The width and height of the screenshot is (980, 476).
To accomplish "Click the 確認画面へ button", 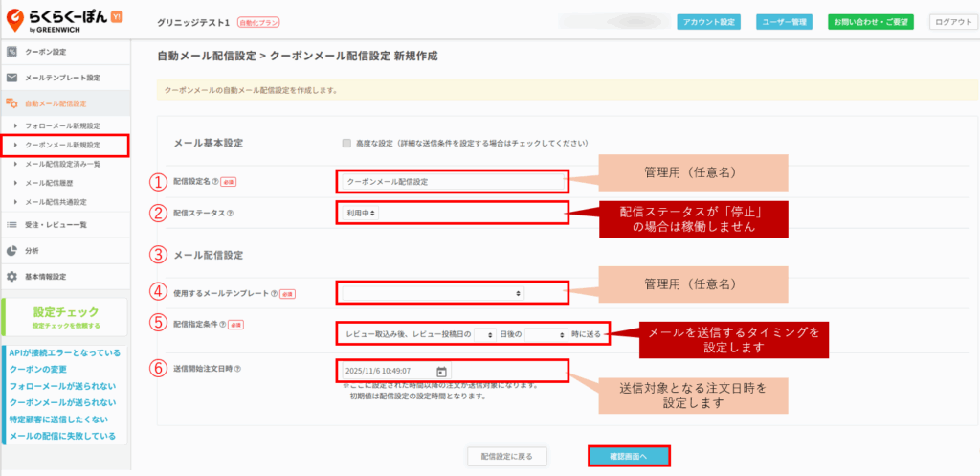I will 629,456.
